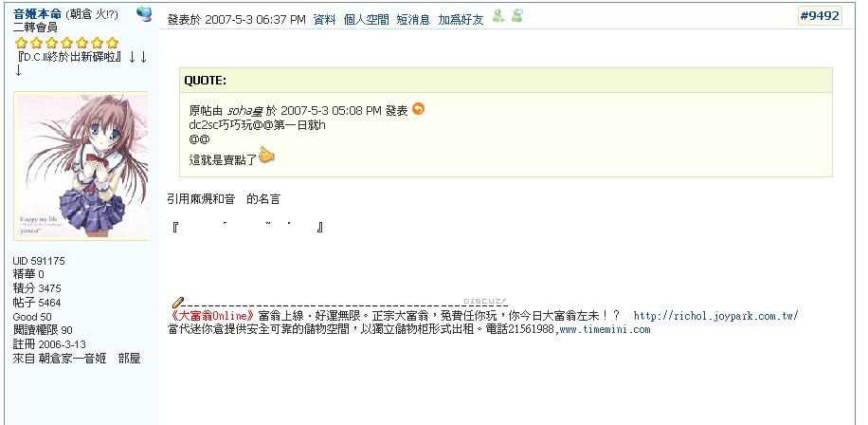Click the second green user chat icon
This screenshot has width=868, height=425.
517,17
